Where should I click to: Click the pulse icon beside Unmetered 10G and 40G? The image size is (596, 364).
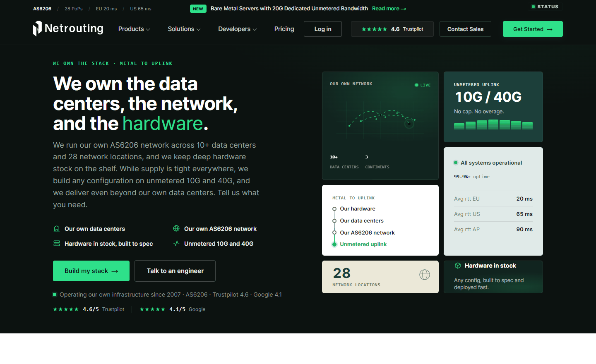click(x=176, y=243)
